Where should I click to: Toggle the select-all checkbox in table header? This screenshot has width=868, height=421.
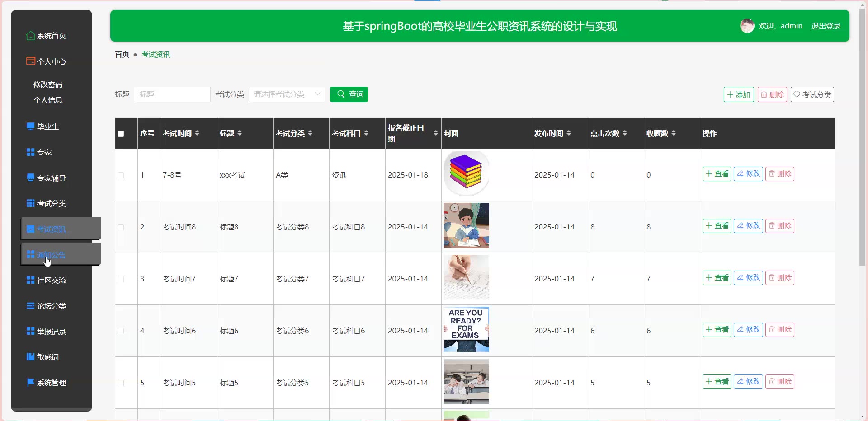point(121,134)
